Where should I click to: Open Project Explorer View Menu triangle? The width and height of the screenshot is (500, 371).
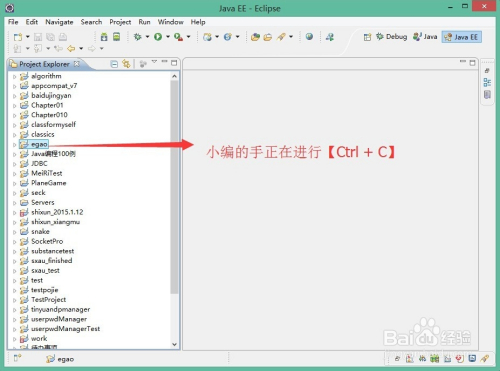(x=154, y=62)
